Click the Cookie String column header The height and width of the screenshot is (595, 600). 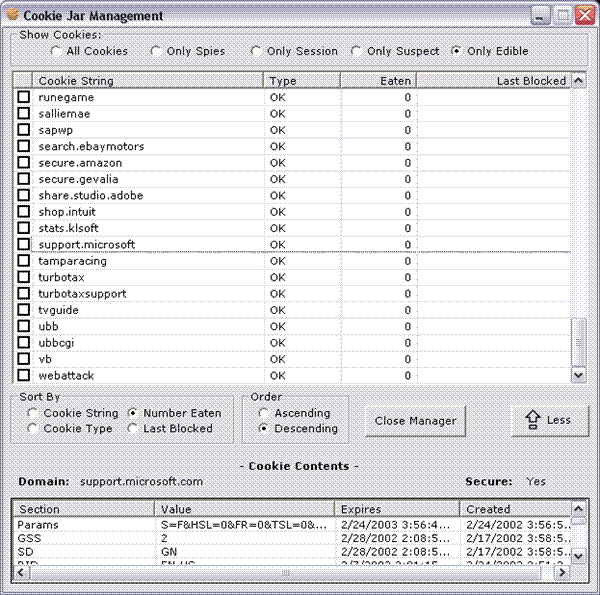(x=148, y=81)
